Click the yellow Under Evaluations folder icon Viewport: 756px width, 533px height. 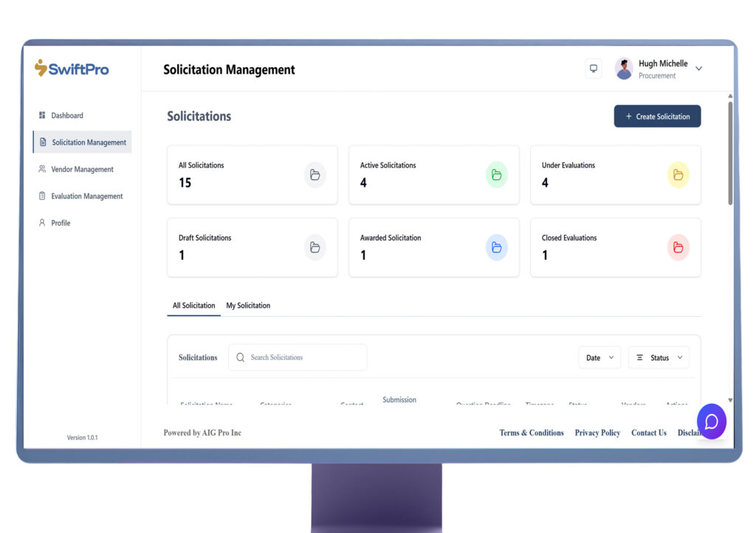[x=678, y=175]
